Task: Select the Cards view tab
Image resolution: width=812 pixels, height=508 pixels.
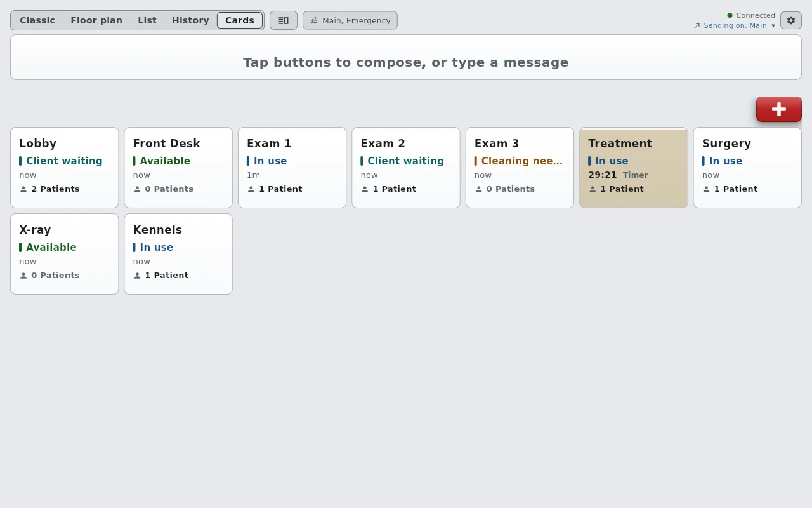Action: point(240,20)
